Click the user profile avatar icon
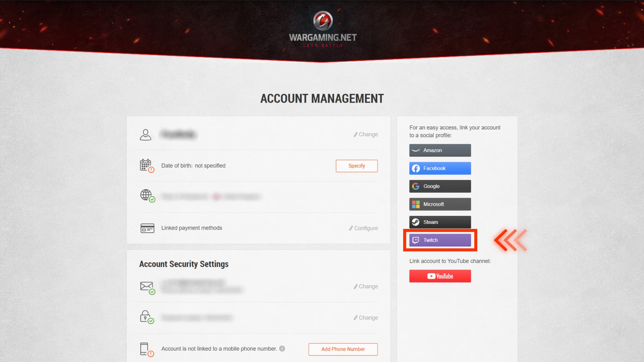The height and width of the screenshot is (362, 644). [145, 135]
